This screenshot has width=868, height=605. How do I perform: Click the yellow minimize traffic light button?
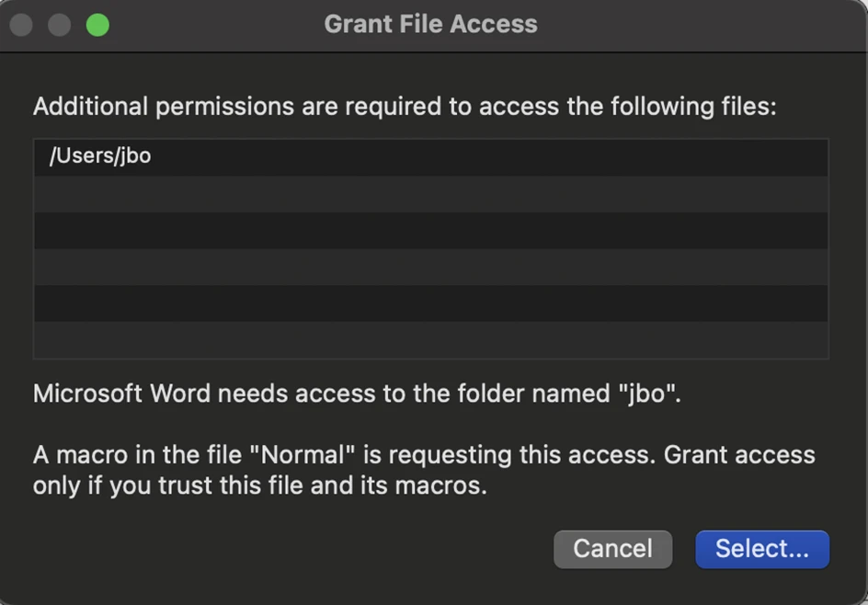pos(59,24)
